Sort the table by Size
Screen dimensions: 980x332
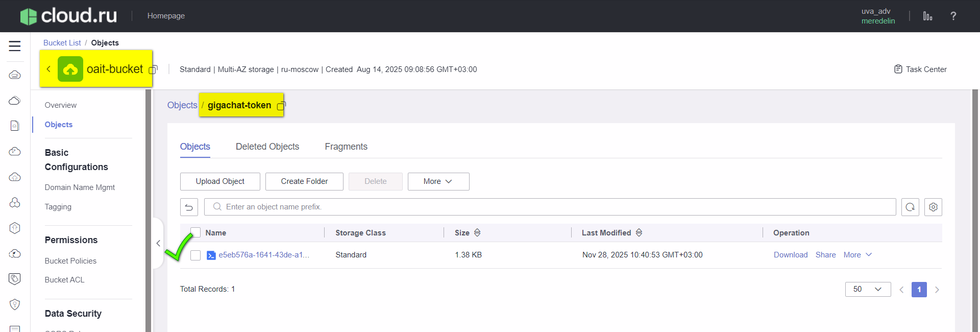(477, 233)
